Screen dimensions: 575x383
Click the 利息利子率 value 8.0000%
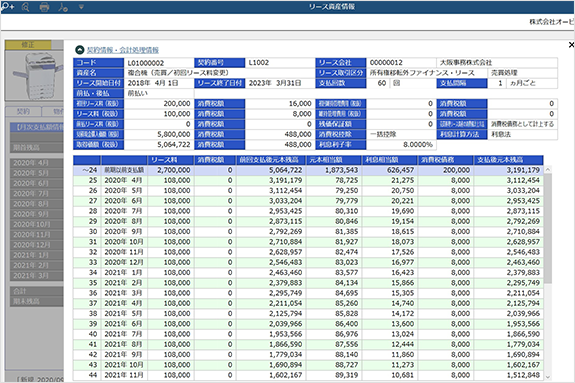pyautogui.click(x=401, y=145)
